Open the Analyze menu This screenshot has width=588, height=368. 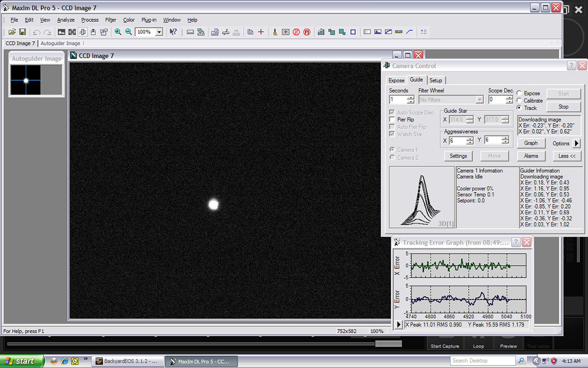coord(66,20)
